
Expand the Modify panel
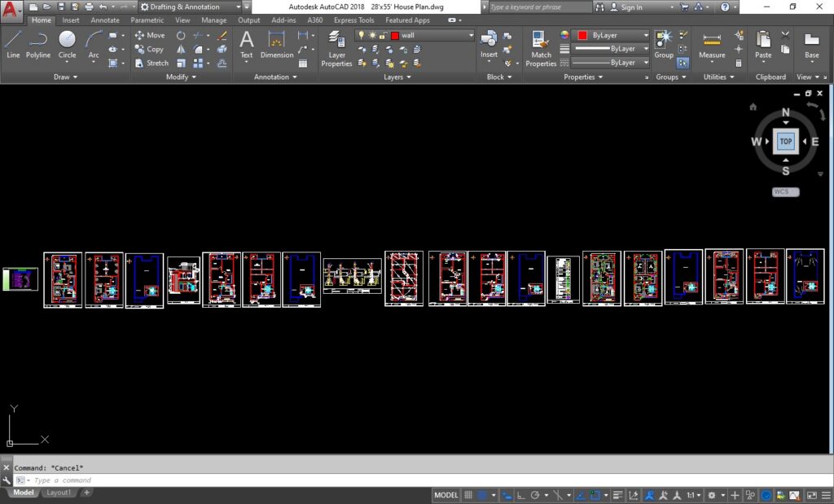[x=181, y=77]
